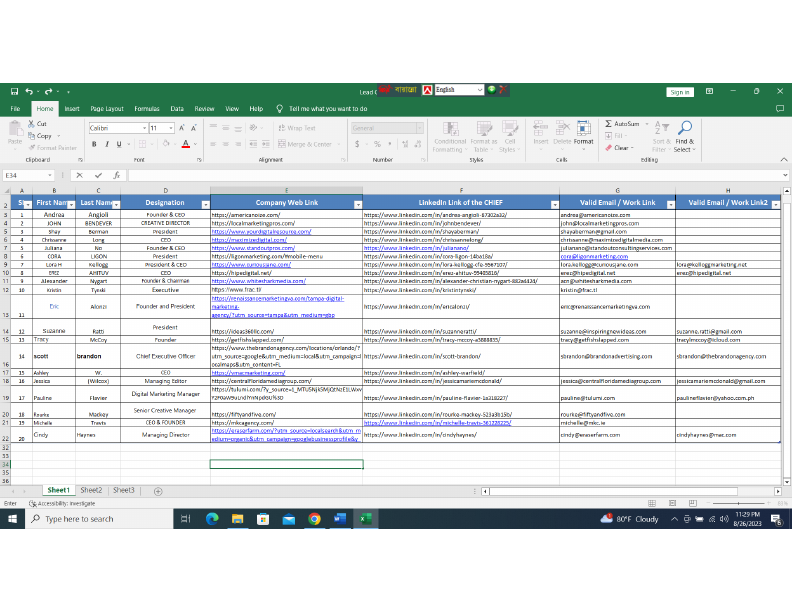Click the Sign in button

pos(679,92)
